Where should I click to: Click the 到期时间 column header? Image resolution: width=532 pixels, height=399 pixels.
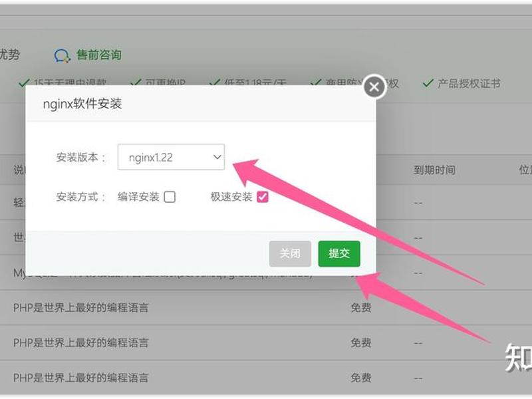[434, 170]
